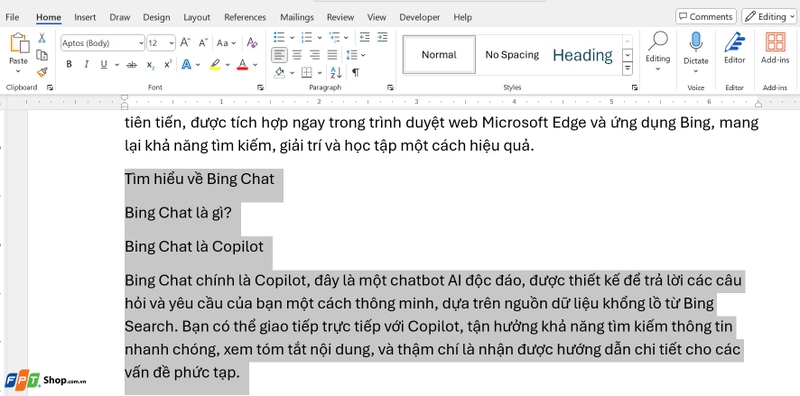Screen dimensions: 800x396
Task: Open the font name dropdown Aptos (Body)
Action: tap(141, 43)
